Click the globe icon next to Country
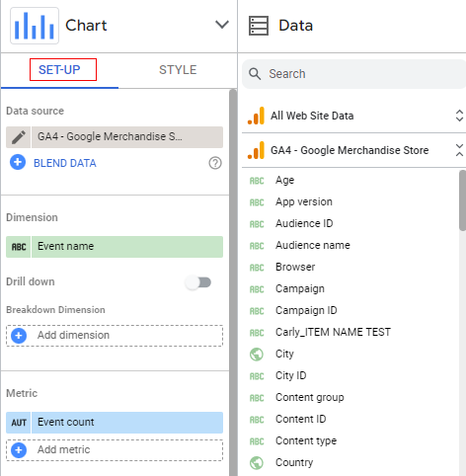Screen dimensions: 466x476 (257, 463)
